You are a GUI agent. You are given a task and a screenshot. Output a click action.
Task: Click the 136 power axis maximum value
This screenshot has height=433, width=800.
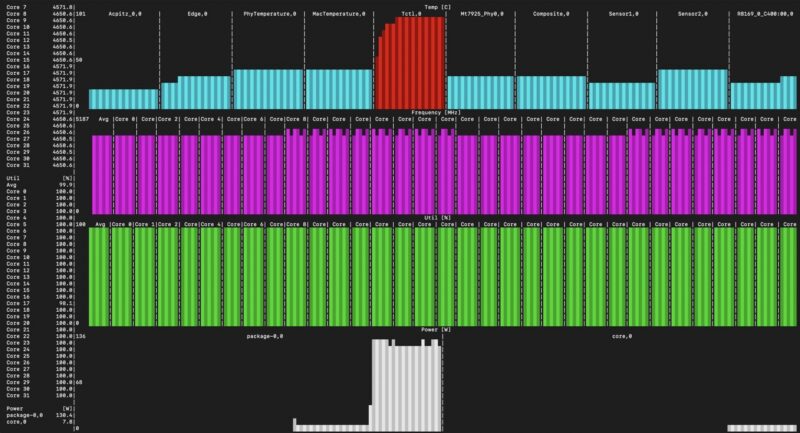point(81,336)
